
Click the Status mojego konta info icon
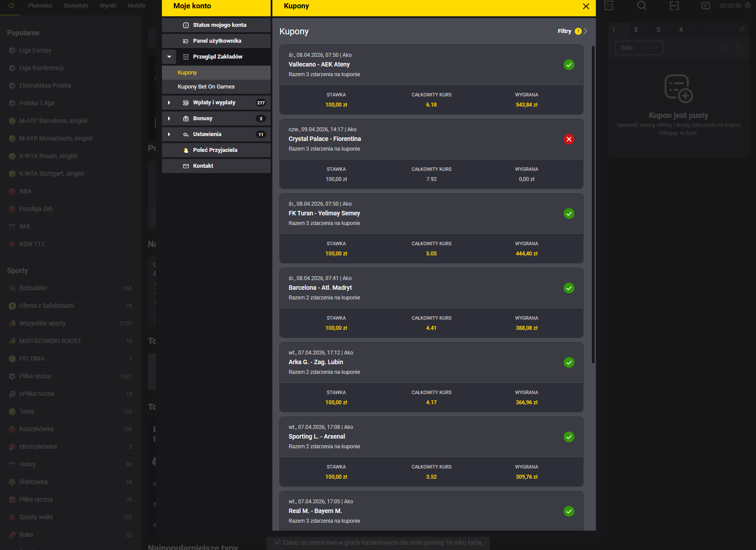pyautogui.click(x=186, y=25)
